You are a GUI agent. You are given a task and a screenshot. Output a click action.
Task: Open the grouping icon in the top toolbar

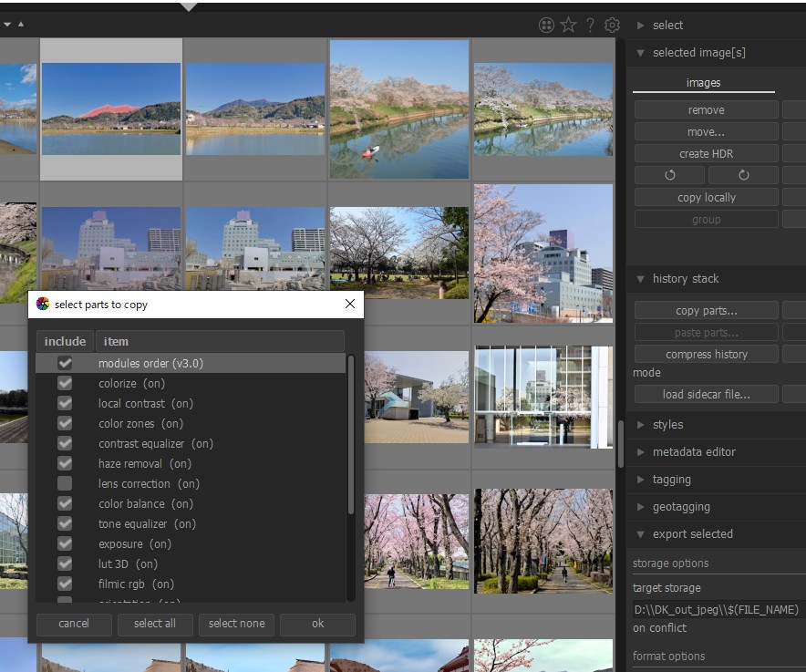[x=546, y=25]
